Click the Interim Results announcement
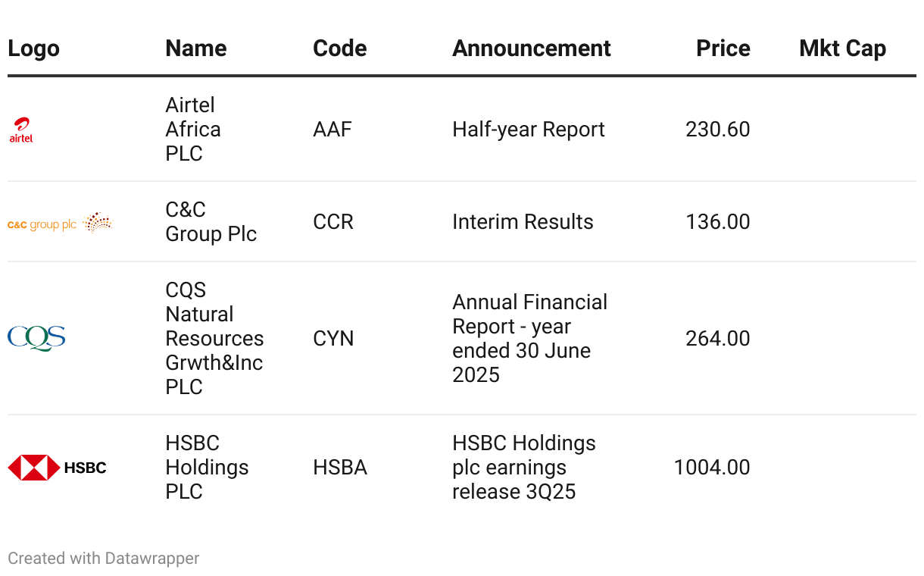The height and width of the screenshot is (576, 924). click(x=523, y=222)
